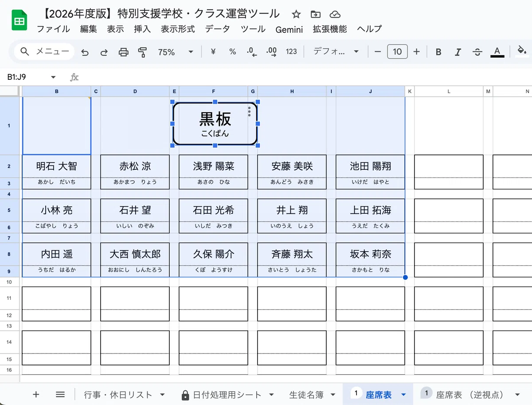
Task: Increase font size with plus button
Action: [416, 52]
